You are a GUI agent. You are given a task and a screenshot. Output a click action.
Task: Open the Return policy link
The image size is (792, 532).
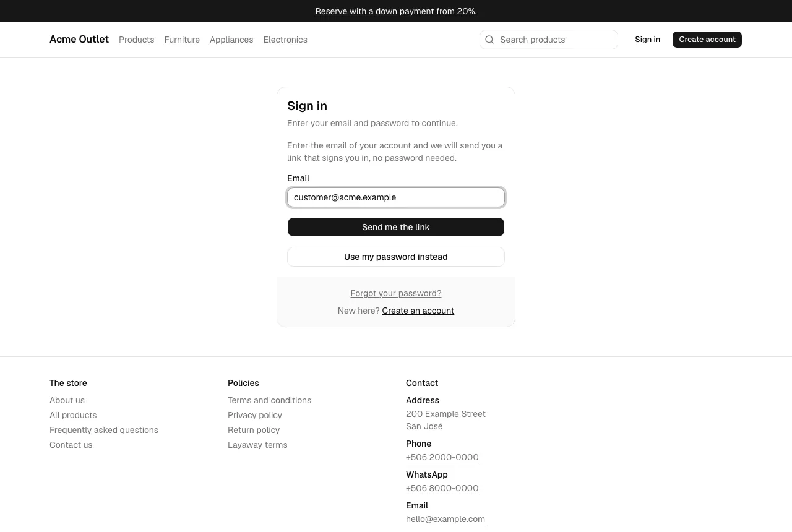tap(254, 430)
